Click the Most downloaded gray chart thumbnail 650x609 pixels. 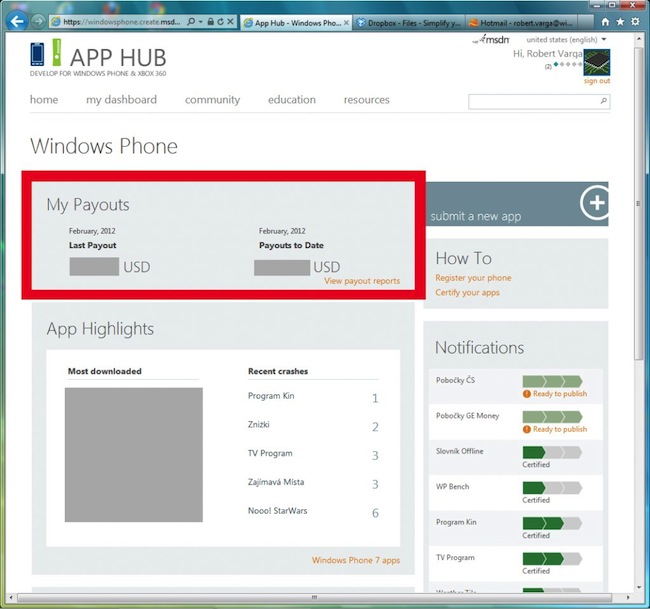tap(133, 454)
